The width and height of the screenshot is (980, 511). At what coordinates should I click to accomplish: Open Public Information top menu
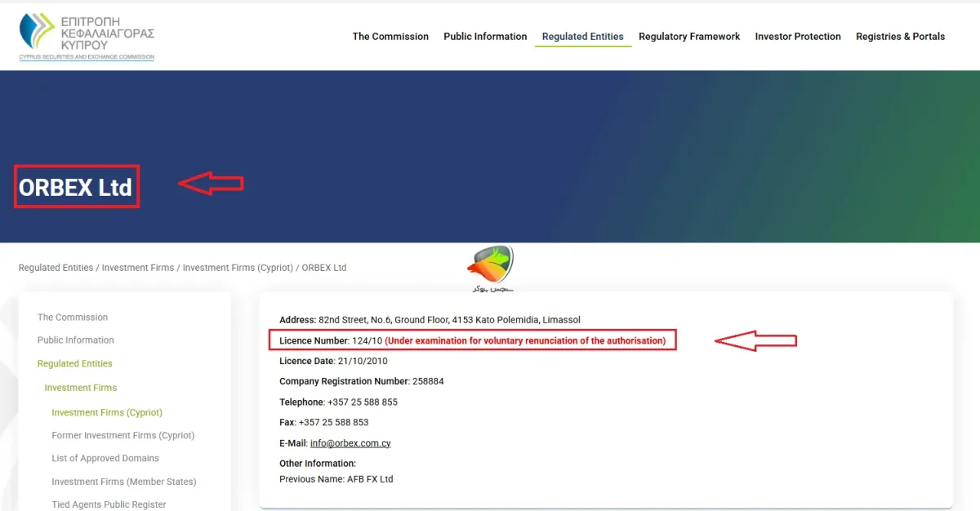[x=485, y=37]
